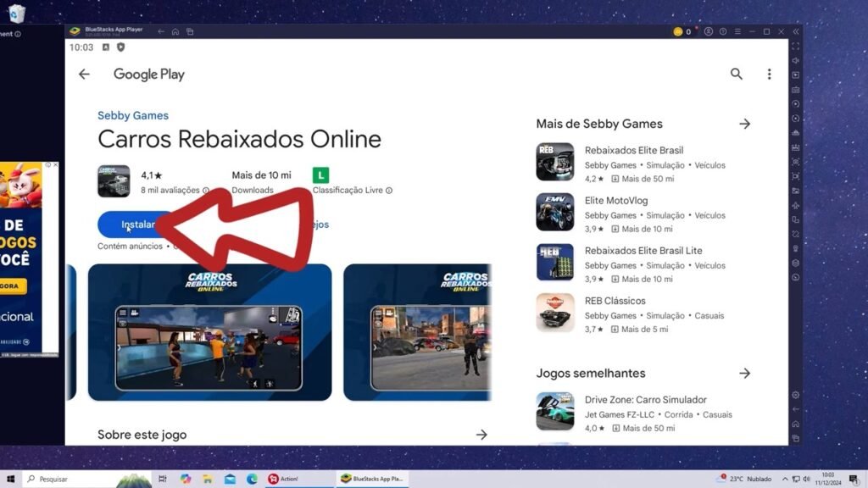Open Elite MotoVlog title
This screenshot has height=488, width=868.
[616, 201]
